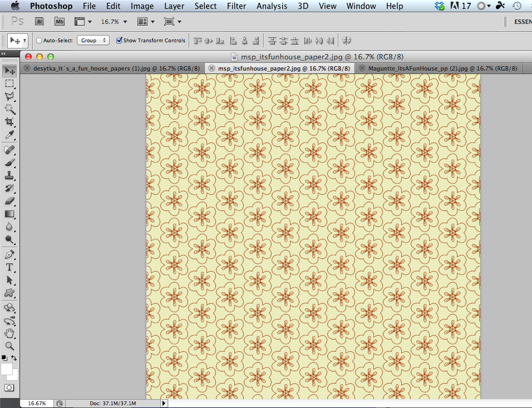Open the Filter menu
The height and width of the screenshot is (408, 532).
coord(237,6)
